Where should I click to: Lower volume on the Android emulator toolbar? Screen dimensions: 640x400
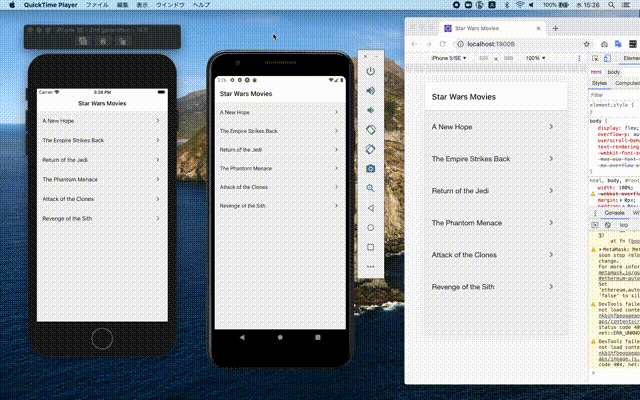pos(370,110)
